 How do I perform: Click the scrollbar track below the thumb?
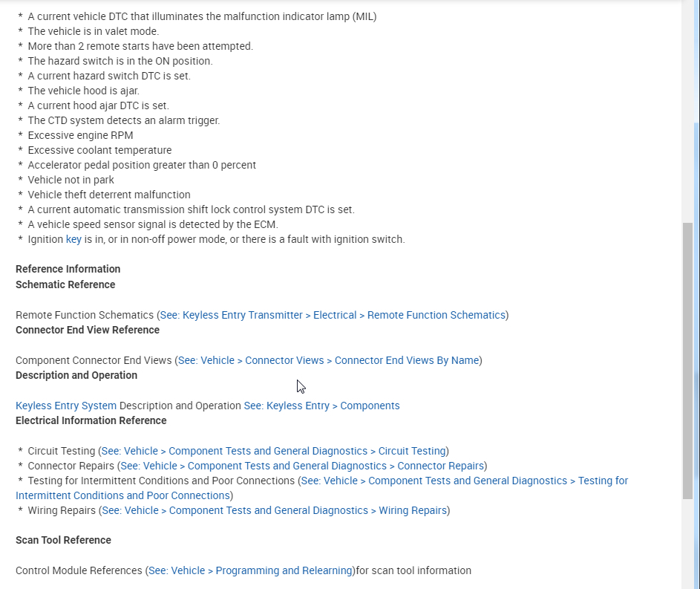(x=687, y=542)
